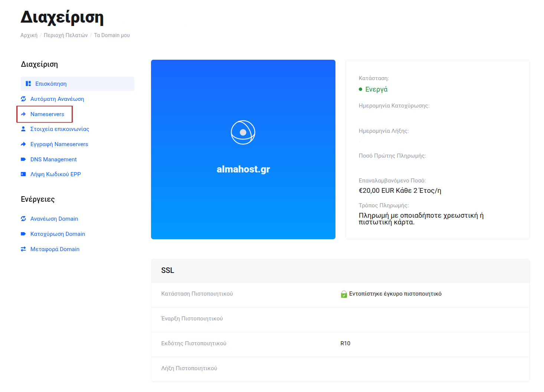Click the Αυτόματη Ανανέωση refresh icon
Image resolution: width=544 pixels, height=392 pixels.
point(23,99)
